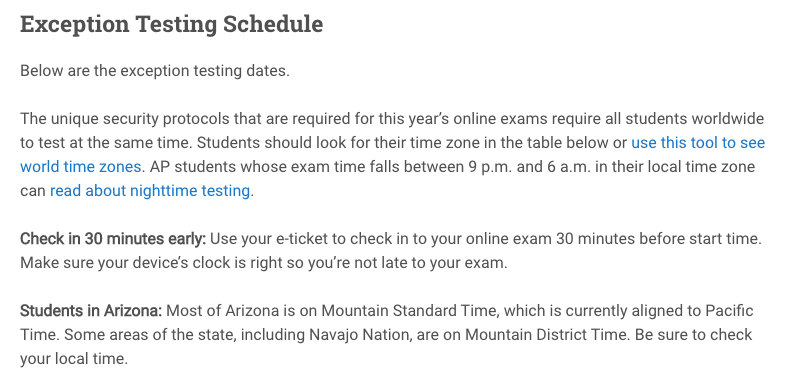The width and height of the screenshot is (799, 390).
Task: Click 'Below are the exception testing dates' sentence
Action: [x=155, y=71]
